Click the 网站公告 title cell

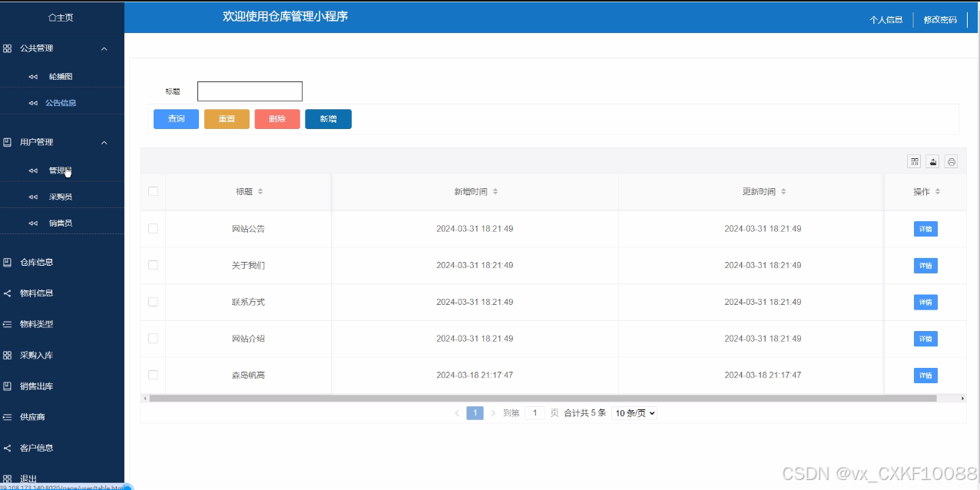[x=248, y=229]
